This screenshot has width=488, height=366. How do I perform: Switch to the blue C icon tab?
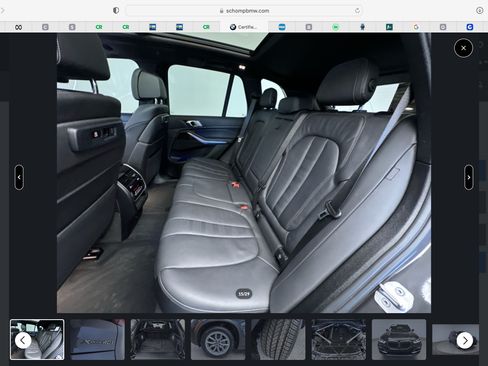tap(470, 27)
